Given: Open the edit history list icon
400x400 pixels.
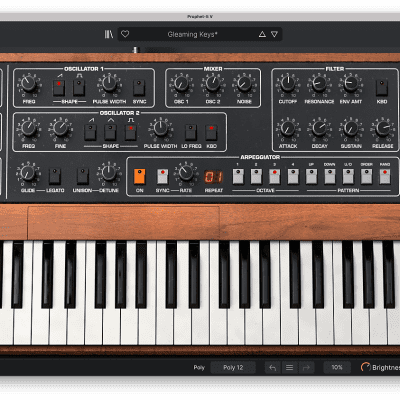Looking at the screenshot, I should tap(289, 368).
